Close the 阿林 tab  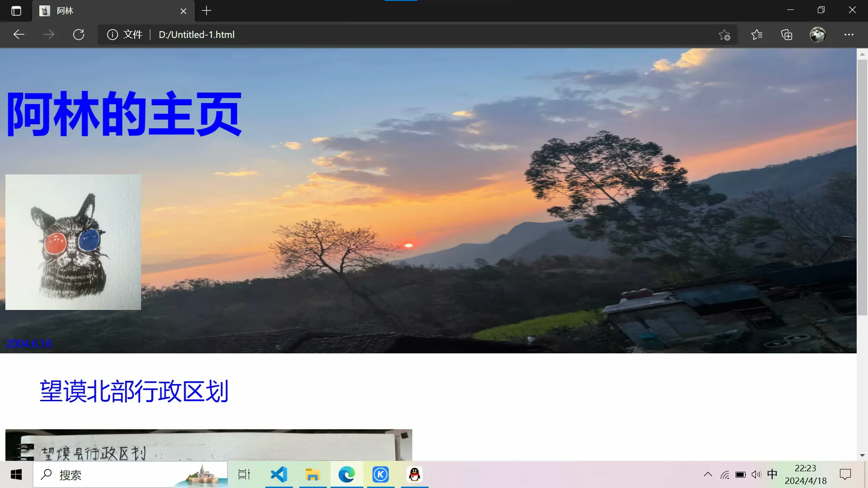[x=184, y=11]
